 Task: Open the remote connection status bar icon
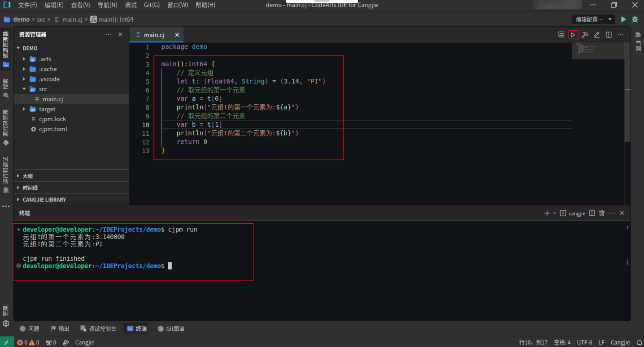tap(6, 342)
